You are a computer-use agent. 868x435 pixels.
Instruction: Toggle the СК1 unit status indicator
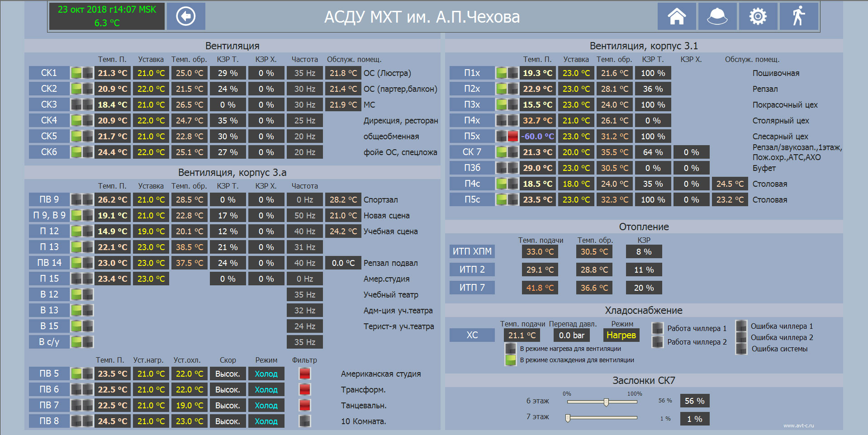(76, 73)
